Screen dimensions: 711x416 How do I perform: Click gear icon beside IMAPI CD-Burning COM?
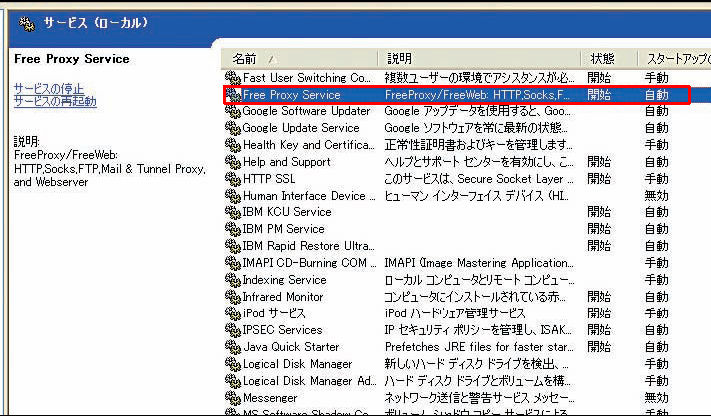[x=233, y=263]
